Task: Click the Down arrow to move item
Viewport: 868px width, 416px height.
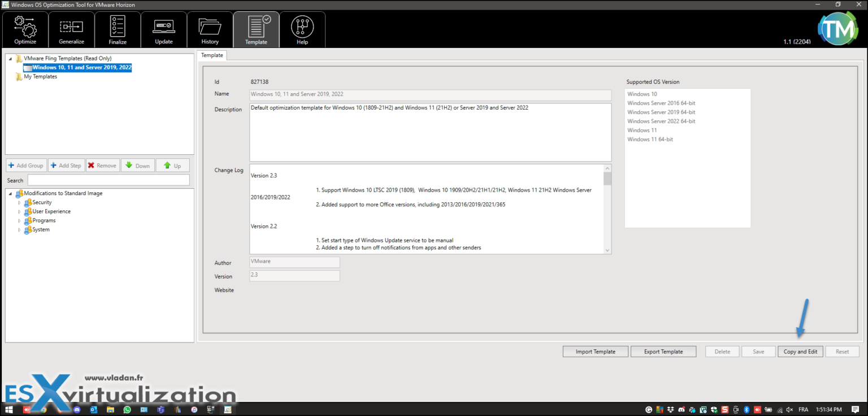Action: (137, 165)
